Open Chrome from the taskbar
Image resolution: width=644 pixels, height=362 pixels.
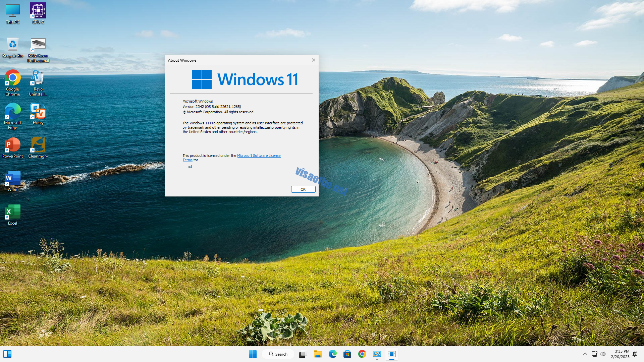coord(362,354)
